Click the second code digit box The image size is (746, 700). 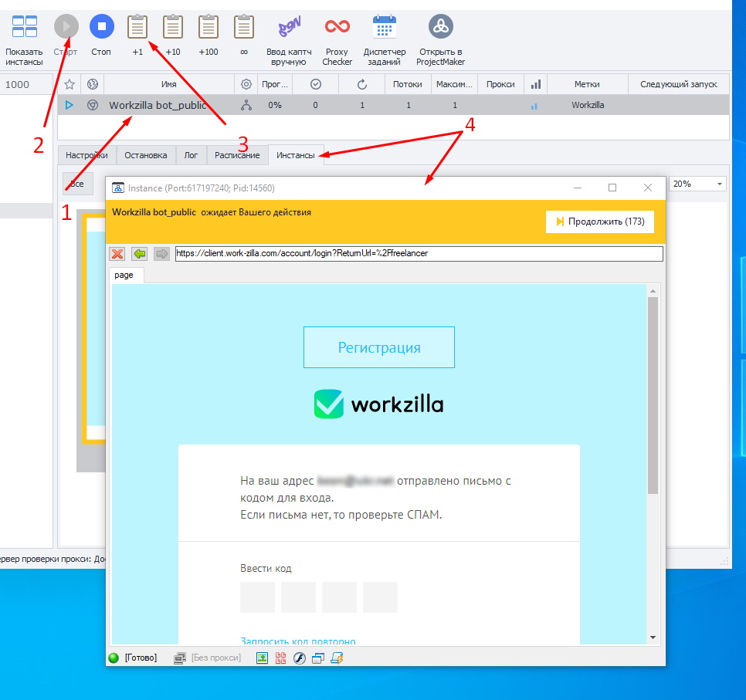[x=298, y=597]
